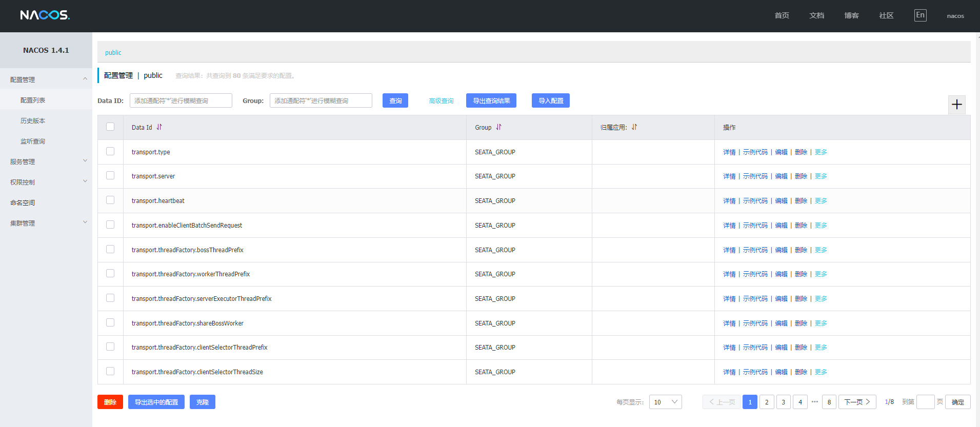This screenshot has height=427, width=980.
Task: Sort the table by Data Id
Action: pos(159,127)
